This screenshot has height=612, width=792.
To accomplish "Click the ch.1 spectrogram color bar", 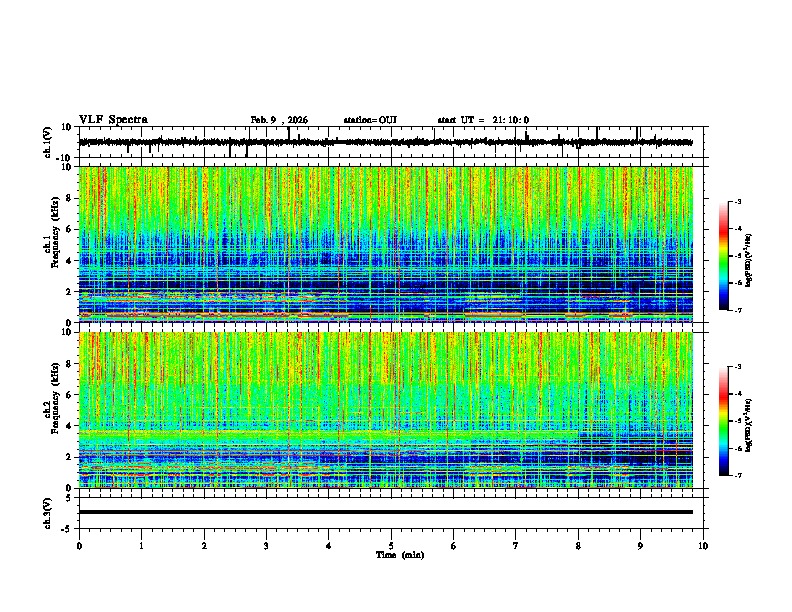I will (x=723, y=256).
